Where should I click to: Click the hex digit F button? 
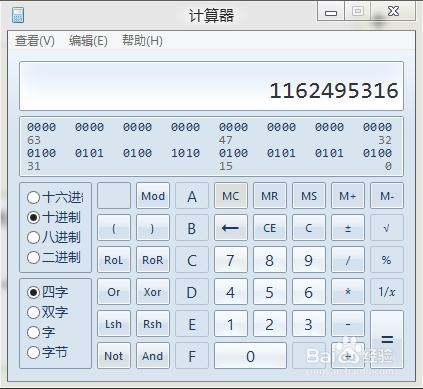point(192,356)
